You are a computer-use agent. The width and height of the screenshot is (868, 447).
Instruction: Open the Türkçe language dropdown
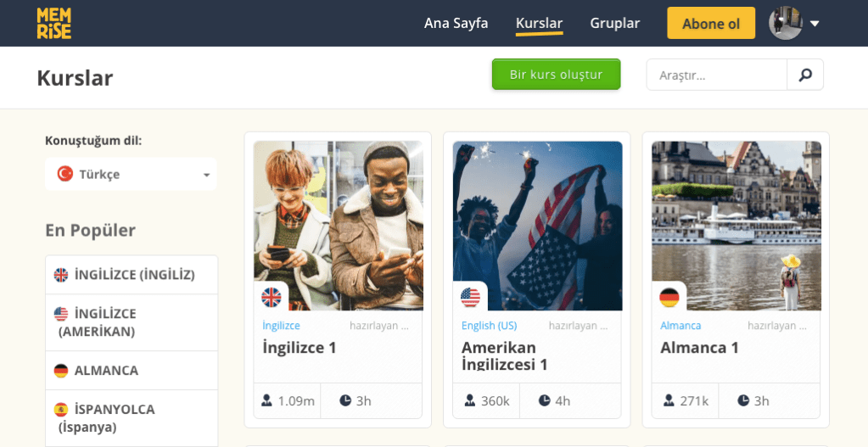point(131,174)
